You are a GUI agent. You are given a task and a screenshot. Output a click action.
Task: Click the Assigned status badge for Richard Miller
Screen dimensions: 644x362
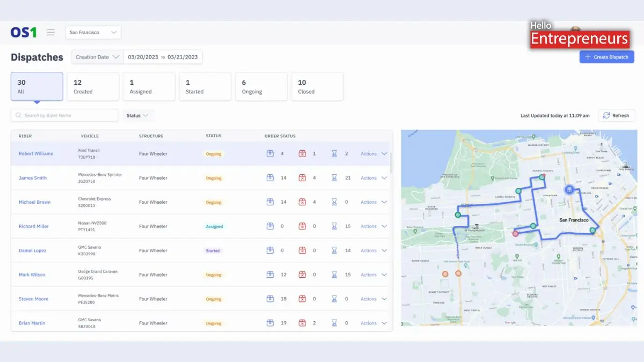[x=215, y=226]
